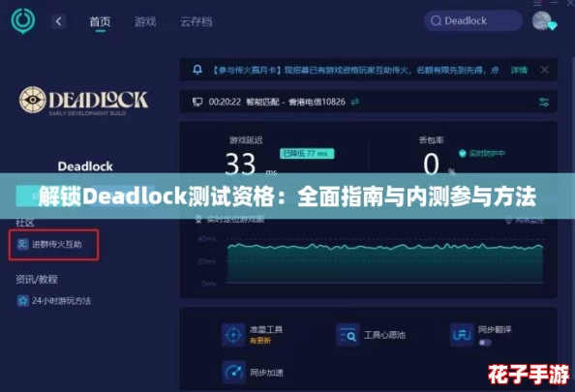Open the 准星工具 crosshair tool
Image resolution: width=575 pixels, height=392 pixels.
(x=252, y=335)
